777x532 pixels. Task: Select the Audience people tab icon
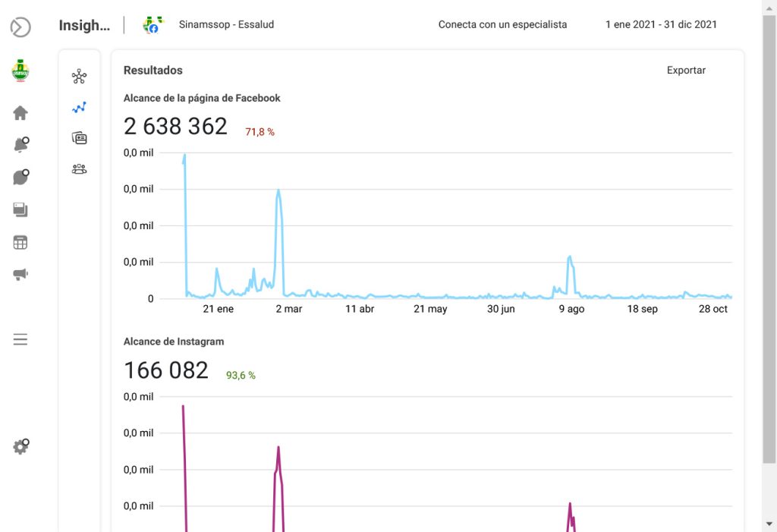80,169
